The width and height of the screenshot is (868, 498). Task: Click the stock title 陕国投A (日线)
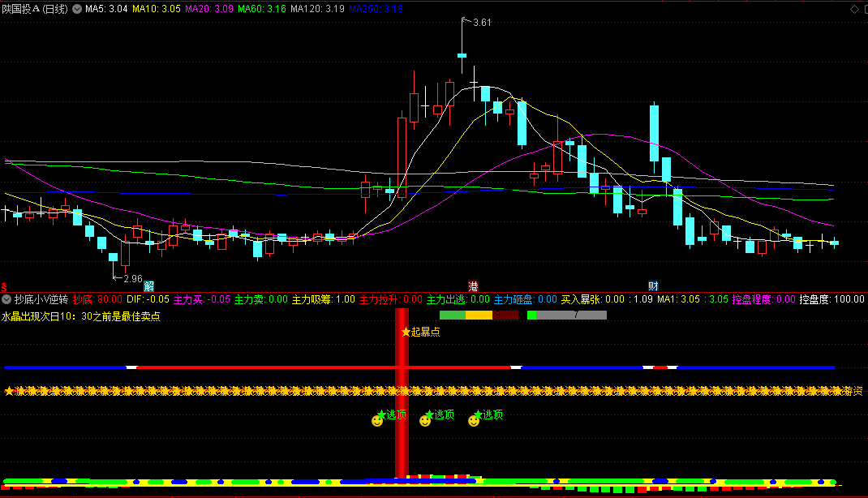pyautogui.click(x=35, y=9)
